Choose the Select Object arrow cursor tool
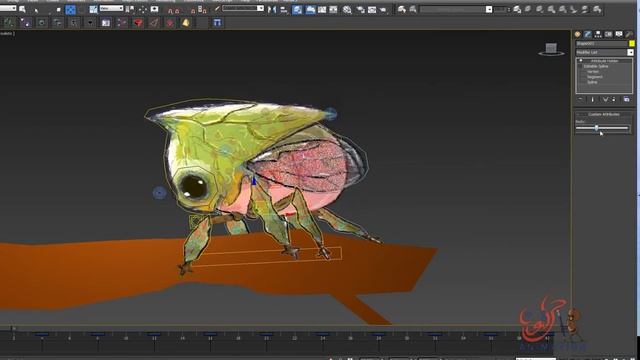The image size is (640, 360). coord(36,10)
